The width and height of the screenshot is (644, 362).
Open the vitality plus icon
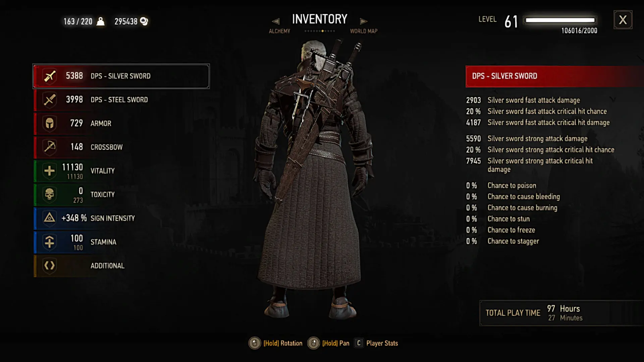click(50, 171)
